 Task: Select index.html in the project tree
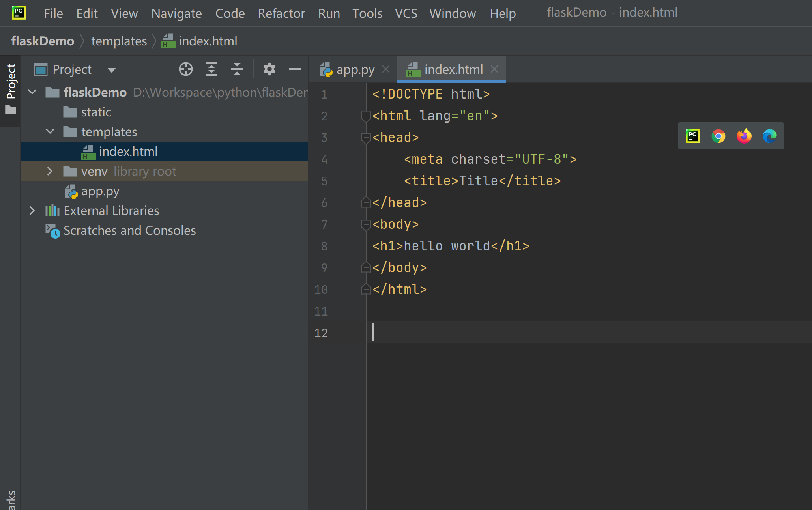(164, 151)
